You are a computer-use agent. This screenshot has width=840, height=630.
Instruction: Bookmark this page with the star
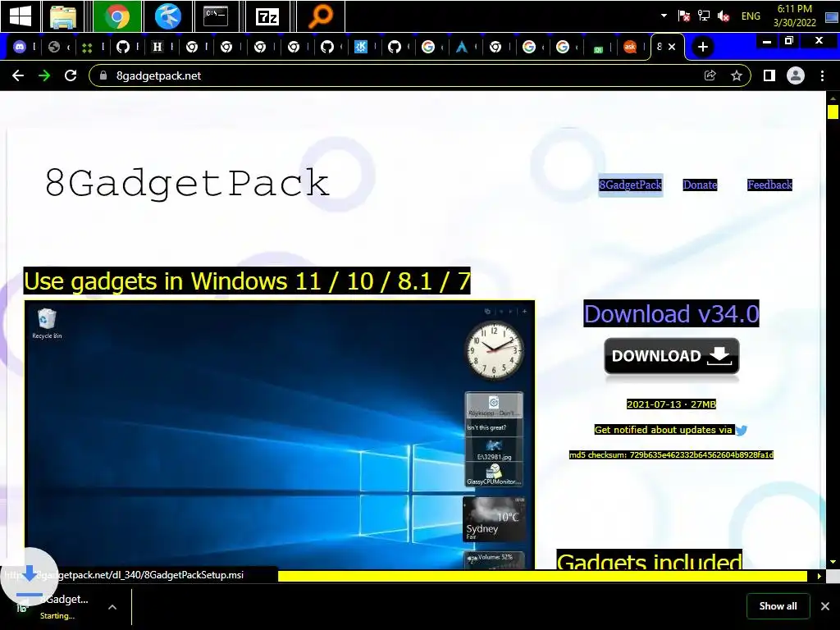pyautogui.click(x=737, y=75)
